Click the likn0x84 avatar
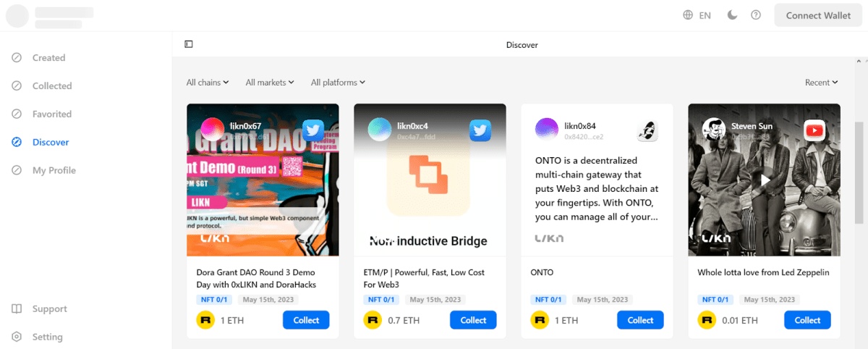This screenshot has height=349, width=868. pyautogui.click(x=547, y=130)
